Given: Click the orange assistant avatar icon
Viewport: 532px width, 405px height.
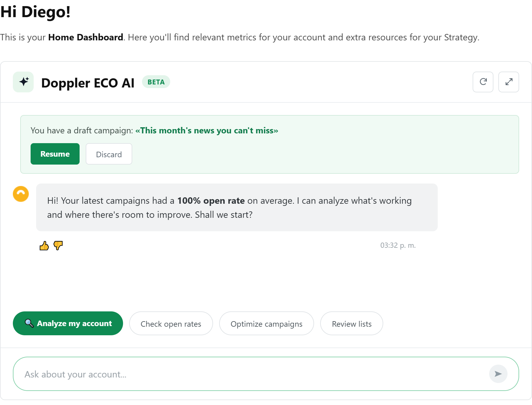Looking at the screenshot, I should (21, 194).
